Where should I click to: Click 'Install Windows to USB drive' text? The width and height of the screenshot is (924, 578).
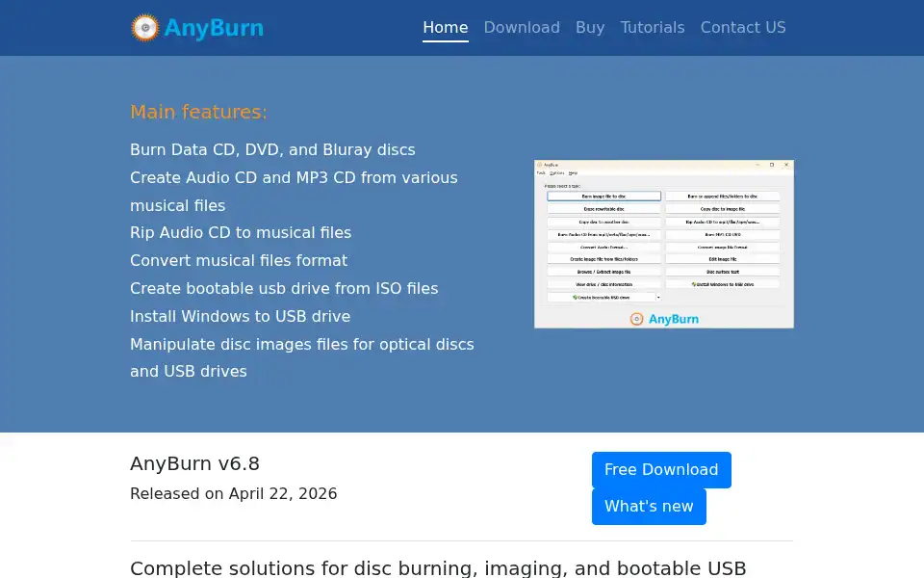pyautogui.click(x=240, y=316)
